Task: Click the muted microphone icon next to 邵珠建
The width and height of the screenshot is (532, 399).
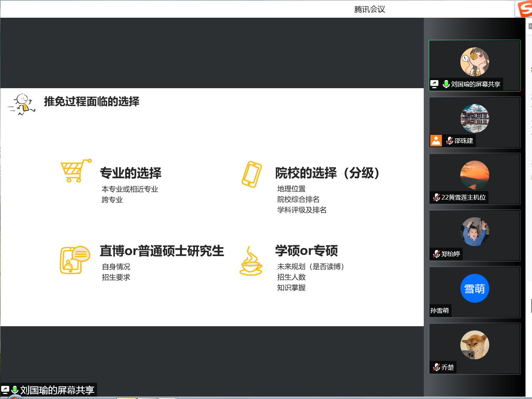Action: click(449, 141)
